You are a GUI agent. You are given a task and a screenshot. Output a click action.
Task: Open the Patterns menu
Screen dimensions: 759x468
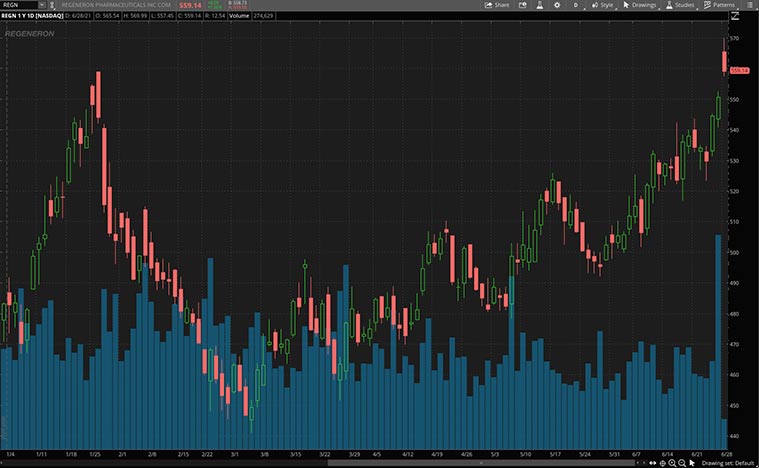[x=718, y=5]
